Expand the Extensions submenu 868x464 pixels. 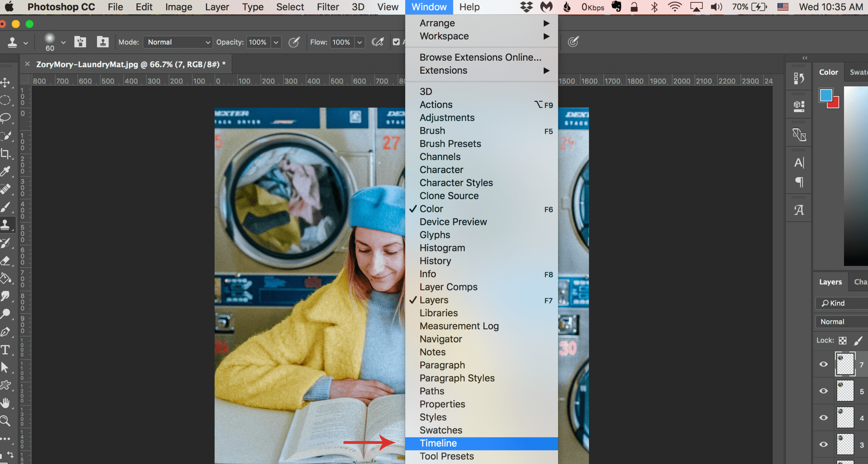[482, 70]
